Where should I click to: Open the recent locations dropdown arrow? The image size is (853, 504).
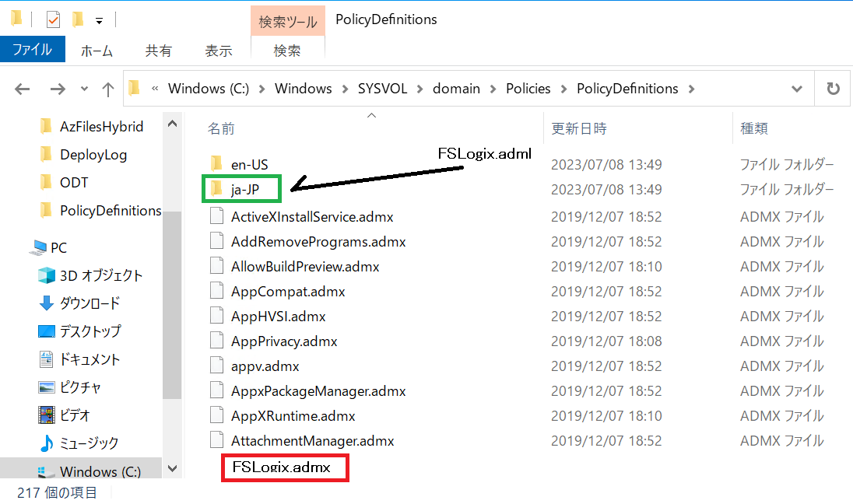[84, 89]
